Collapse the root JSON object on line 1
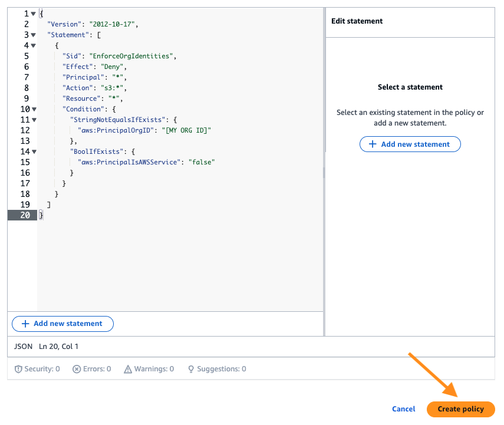 [x=34, y=13]
